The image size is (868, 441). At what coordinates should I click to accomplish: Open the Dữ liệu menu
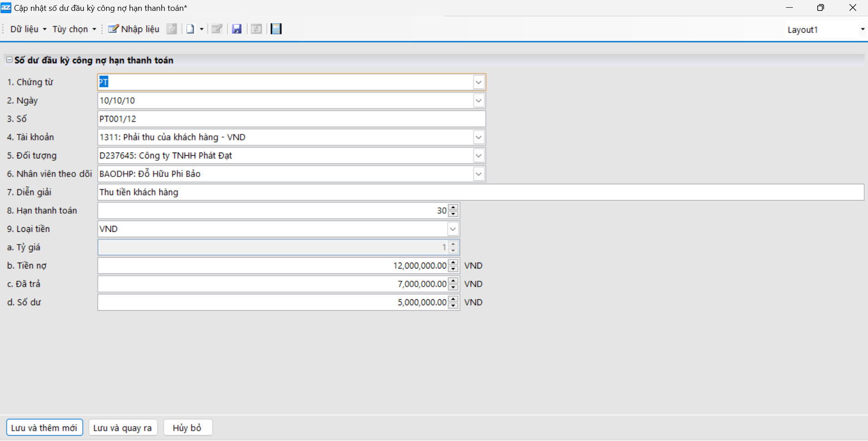(28, 29)
